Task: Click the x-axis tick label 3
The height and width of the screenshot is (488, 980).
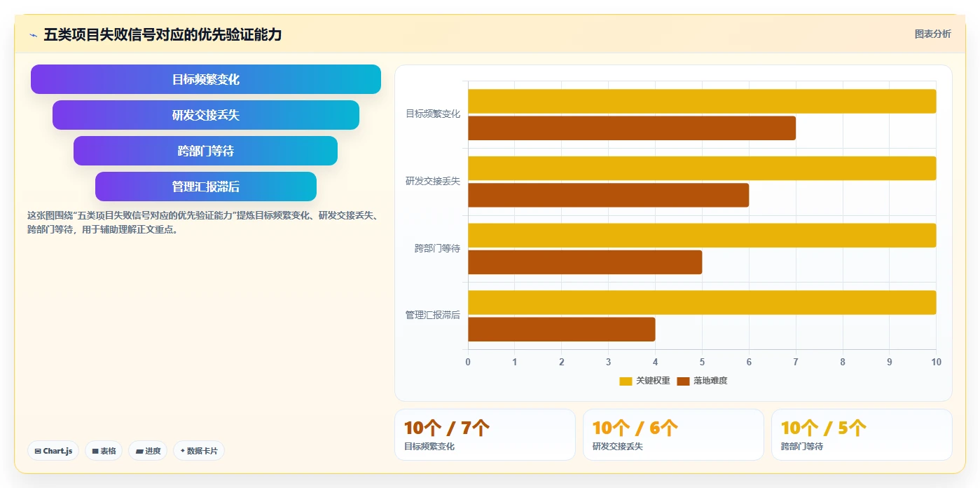Action: click(608, 362)
